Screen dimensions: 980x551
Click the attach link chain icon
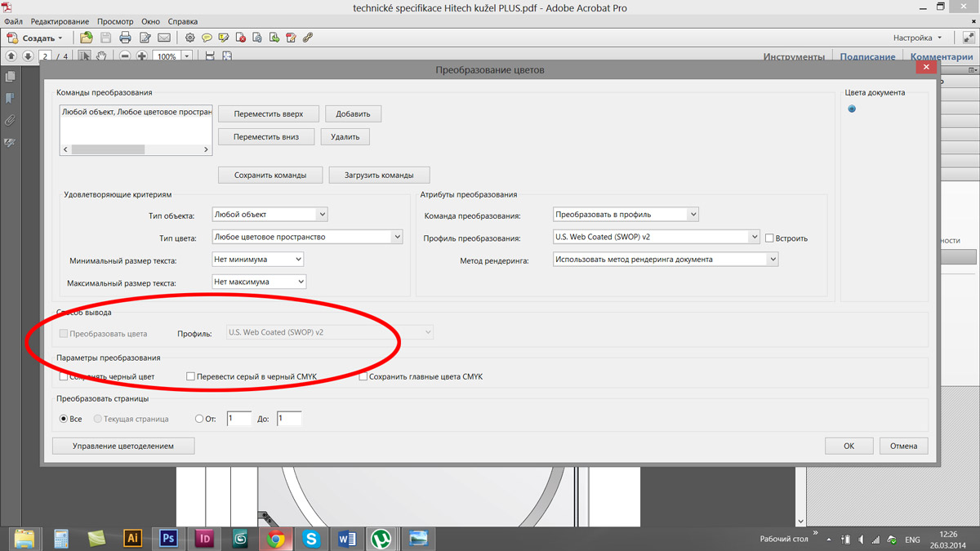[308, 38]
